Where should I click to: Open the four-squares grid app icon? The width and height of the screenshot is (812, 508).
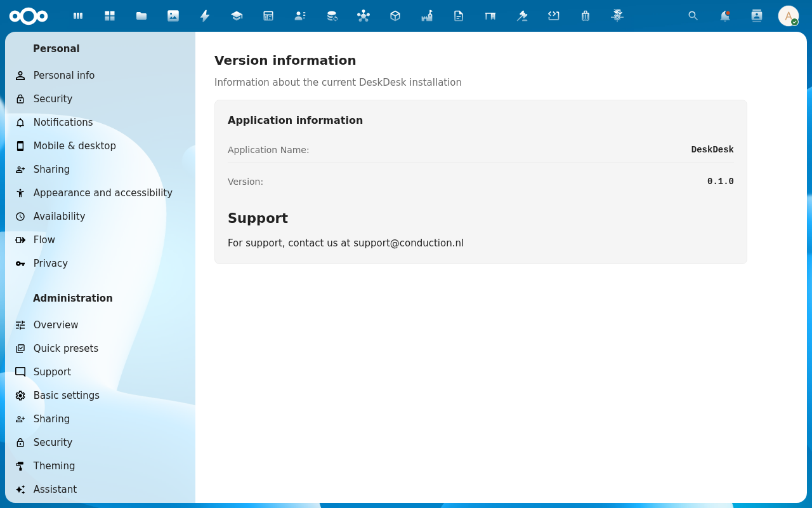[x=110, y=16]
